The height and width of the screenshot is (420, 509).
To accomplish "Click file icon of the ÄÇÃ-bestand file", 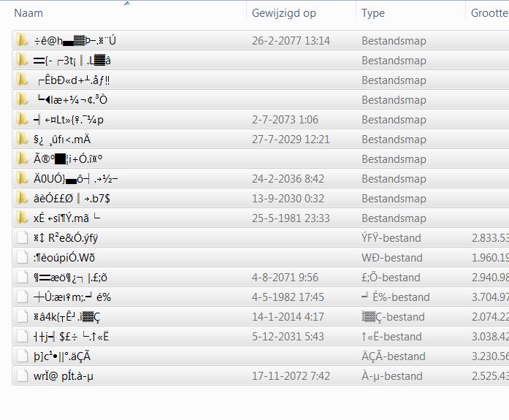I will coord(22,356).
